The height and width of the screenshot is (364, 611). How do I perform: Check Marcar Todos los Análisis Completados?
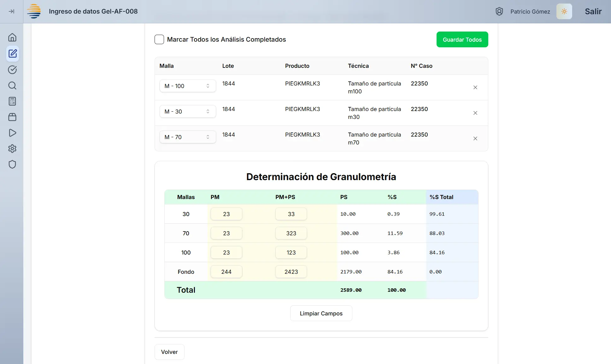(159, 39)
